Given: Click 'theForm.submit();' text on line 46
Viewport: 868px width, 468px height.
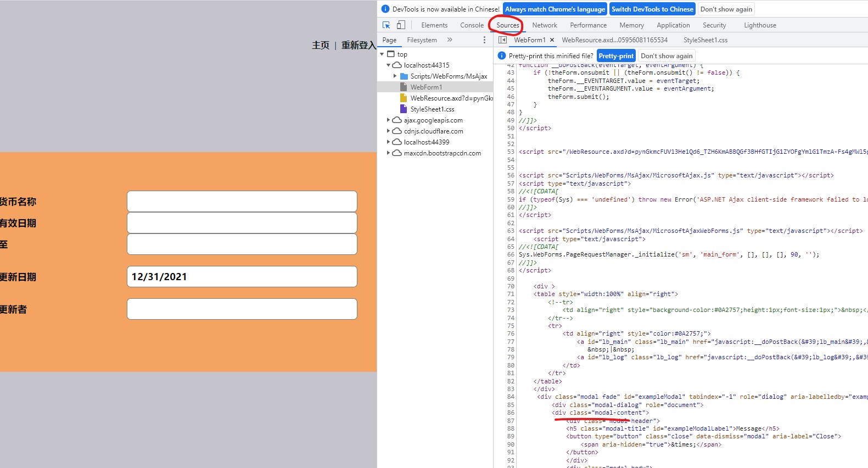Looking at the screenshot, I should click(579, 97).
